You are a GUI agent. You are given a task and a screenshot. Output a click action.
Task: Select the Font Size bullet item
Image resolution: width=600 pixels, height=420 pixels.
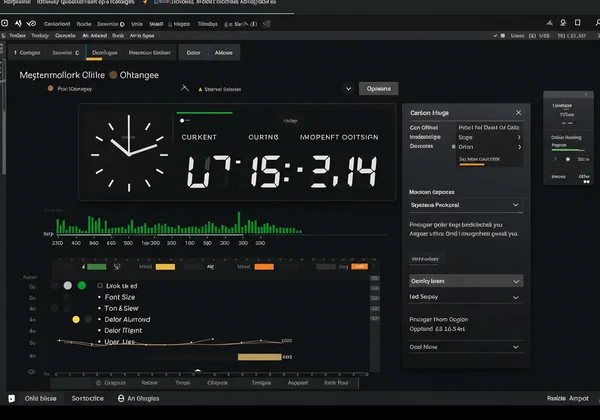pos(117,297)
